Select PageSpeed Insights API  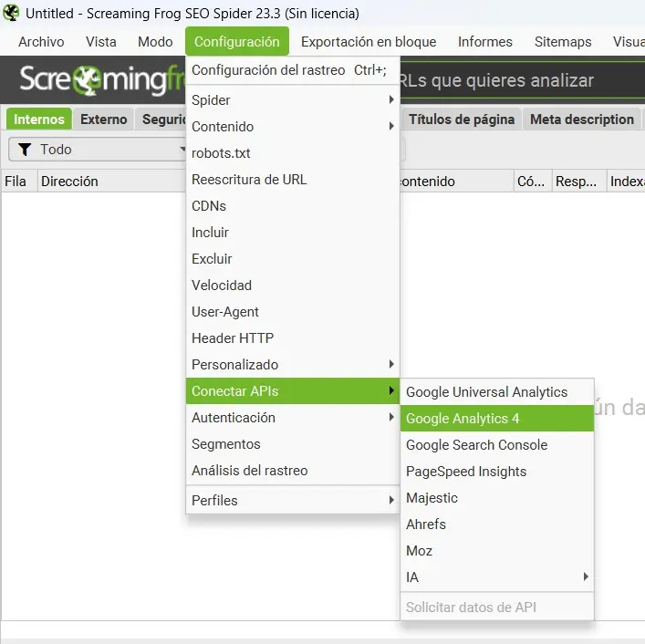tap(497, 472)
